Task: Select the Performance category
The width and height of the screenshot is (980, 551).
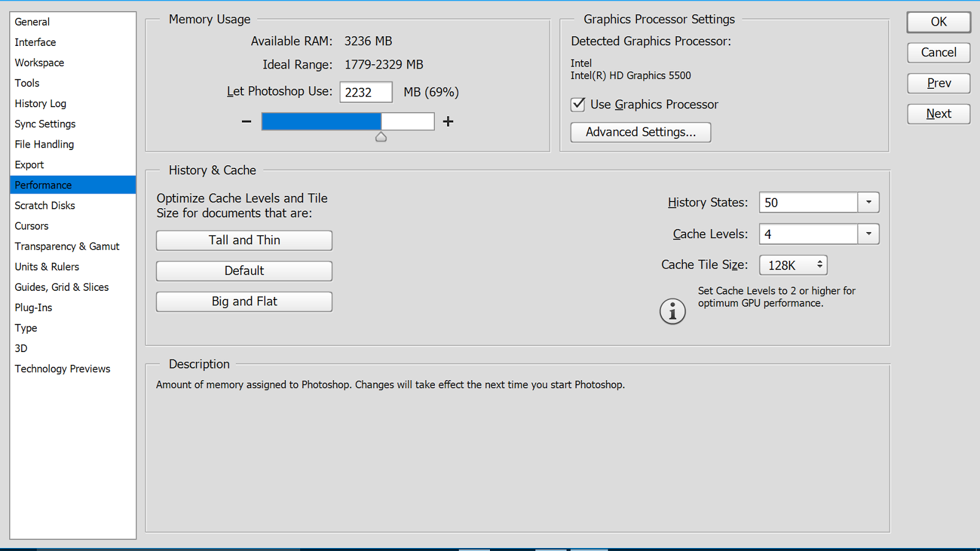Action: coord(73,185)
